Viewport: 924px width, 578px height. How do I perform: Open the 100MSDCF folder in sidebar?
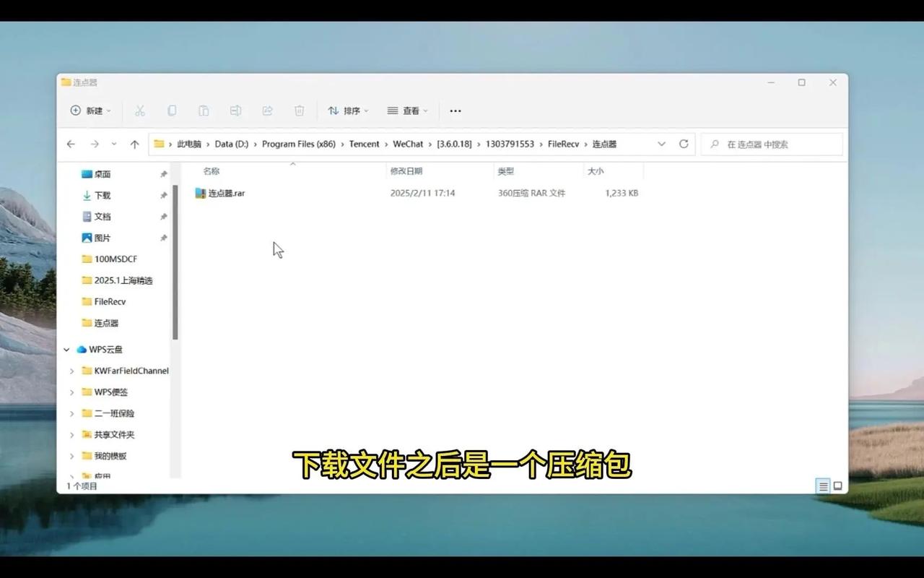tap(109, 259)
